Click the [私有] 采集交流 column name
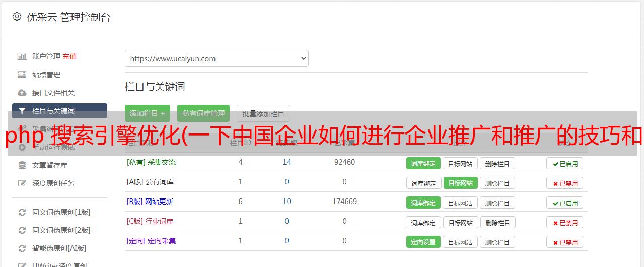 point(152,162)
